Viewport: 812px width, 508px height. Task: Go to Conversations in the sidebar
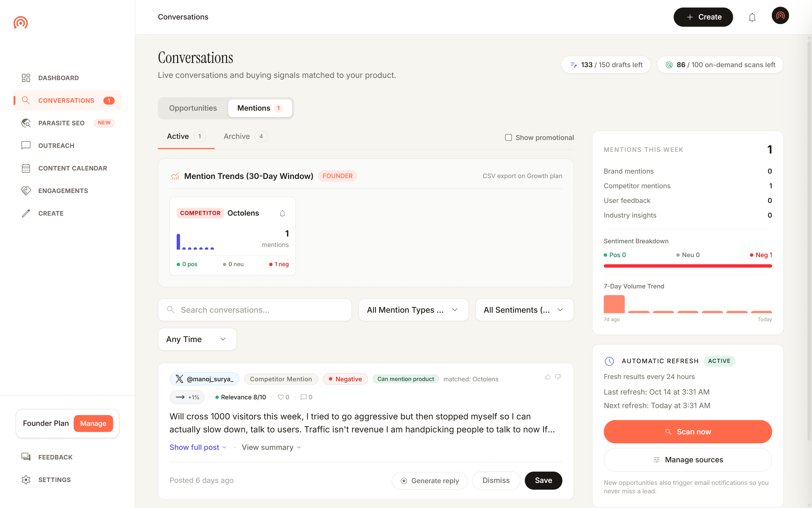pyautogui.click(x=67, y=100)
